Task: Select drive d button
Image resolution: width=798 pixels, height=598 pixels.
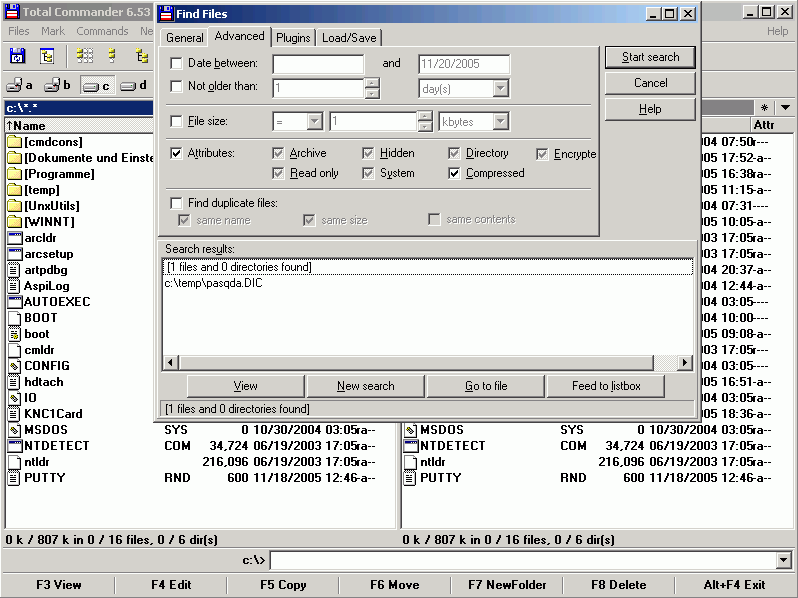Action: point(133,86)
